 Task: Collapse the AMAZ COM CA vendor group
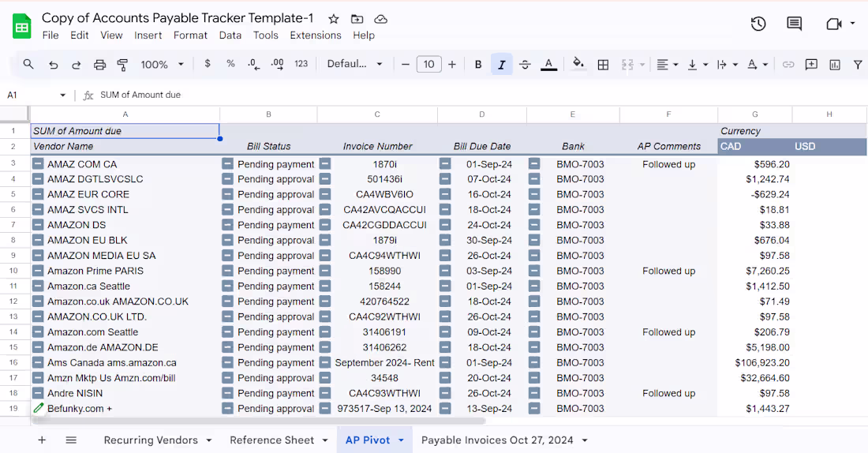38,164
